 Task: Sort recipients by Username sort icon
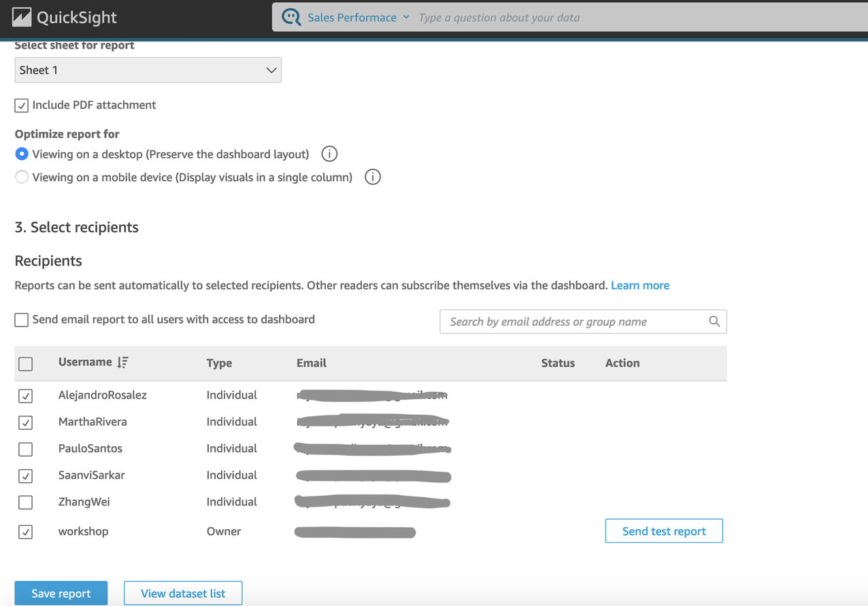pos(122,363)
